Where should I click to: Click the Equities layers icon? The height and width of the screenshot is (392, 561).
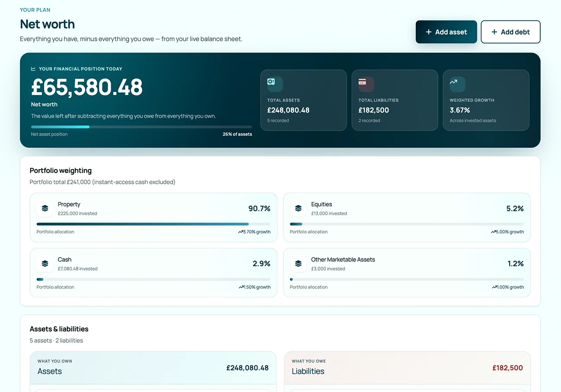click(298, 208)
